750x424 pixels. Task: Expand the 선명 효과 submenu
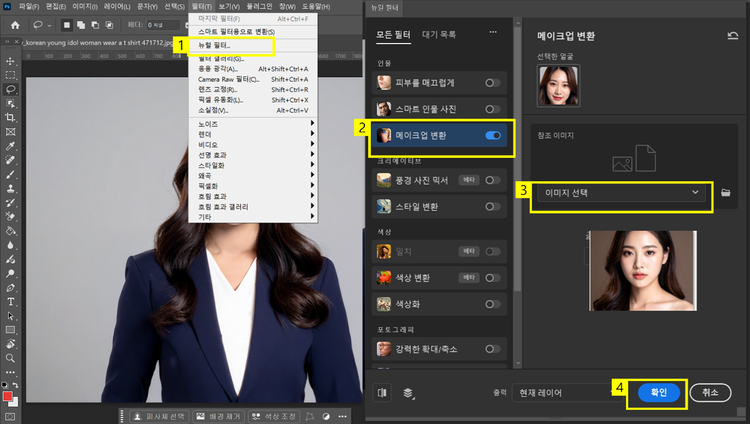253,155
